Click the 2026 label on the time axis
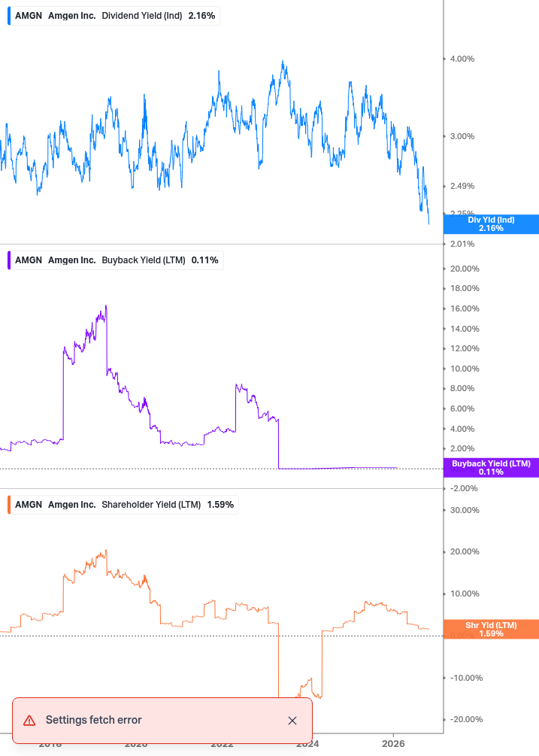The width and height of the screenshot is (539, 756). (x=393, y=744)
